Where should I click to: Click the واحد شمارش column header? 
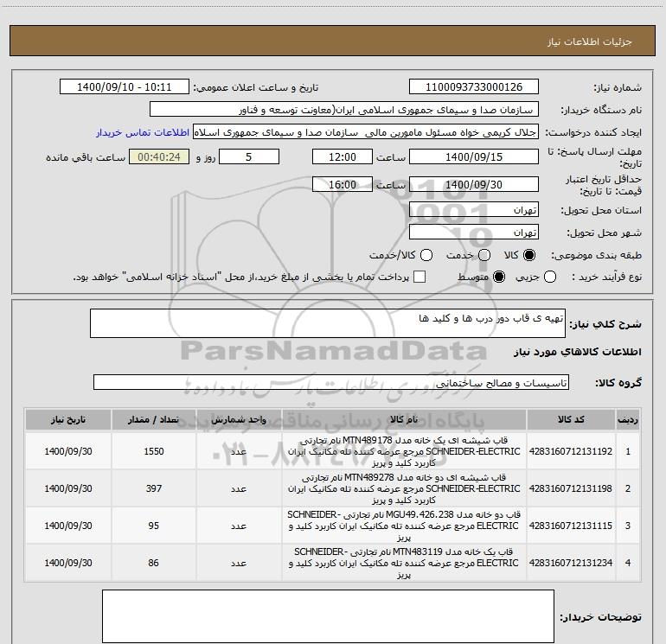tap(239, 419)
